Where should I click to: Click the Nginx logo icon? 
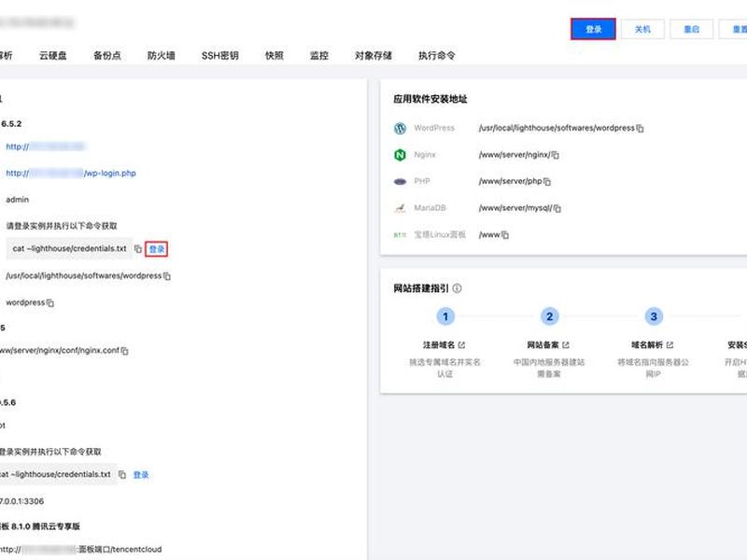coord(400,155)
